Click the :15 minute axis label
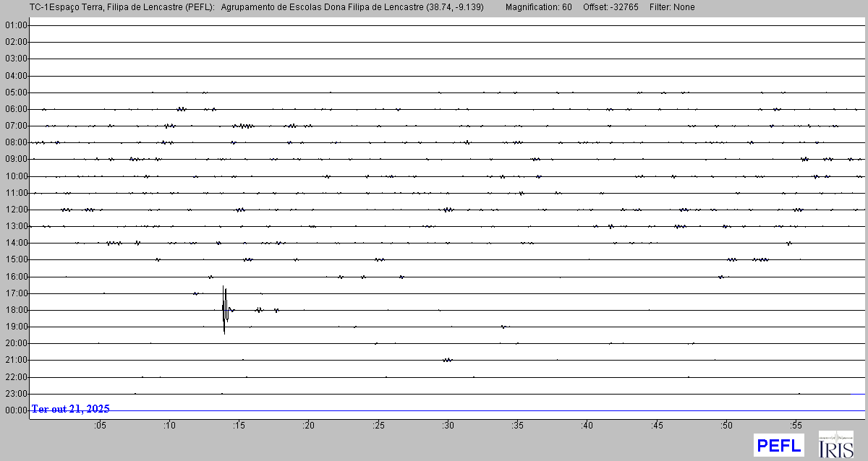868x461 pixels. tap(239, 425)
